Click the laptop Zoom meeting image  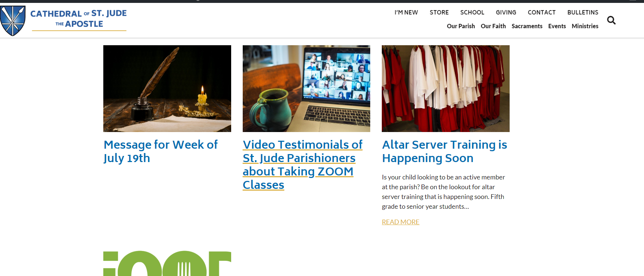click(x=306, y=88)
